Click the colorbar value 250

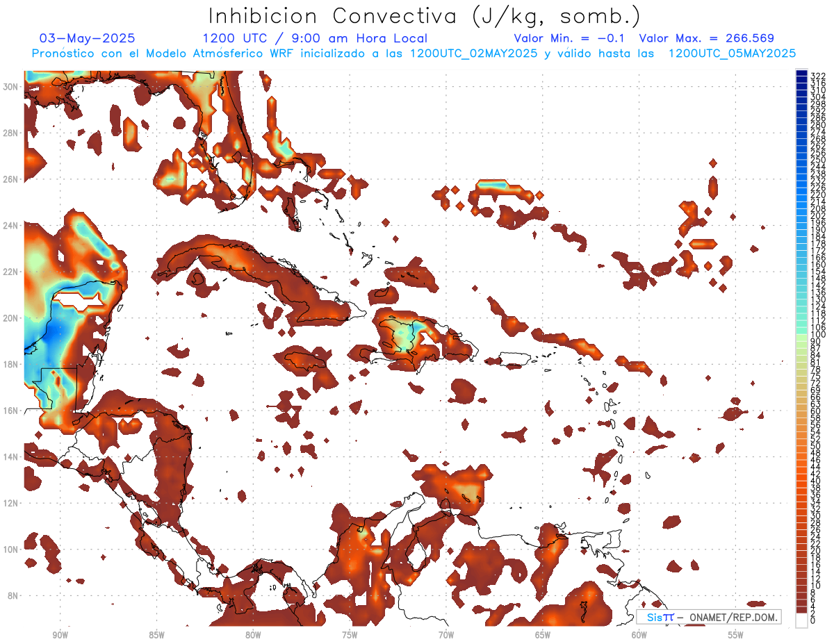(x=818, y=160)
